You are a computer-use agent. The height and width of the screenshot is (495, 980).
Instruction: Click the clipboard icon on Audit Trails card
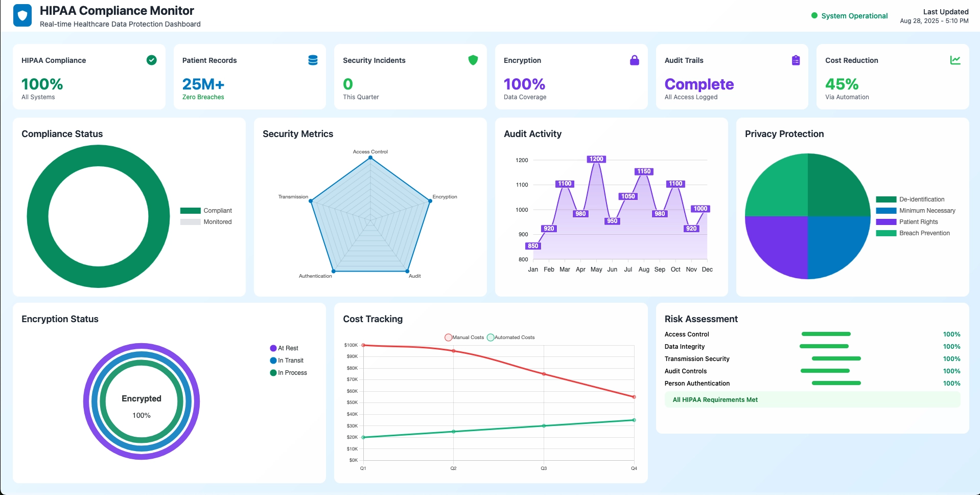point(795,60)
